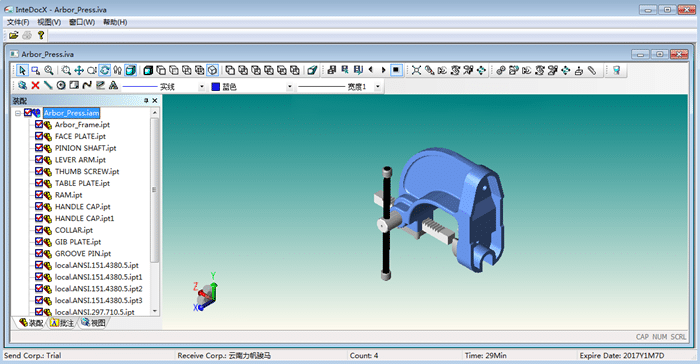Select the line annotation tool
Screen dimensions: 700x364
pyautogui.click(x=48, y=86)
